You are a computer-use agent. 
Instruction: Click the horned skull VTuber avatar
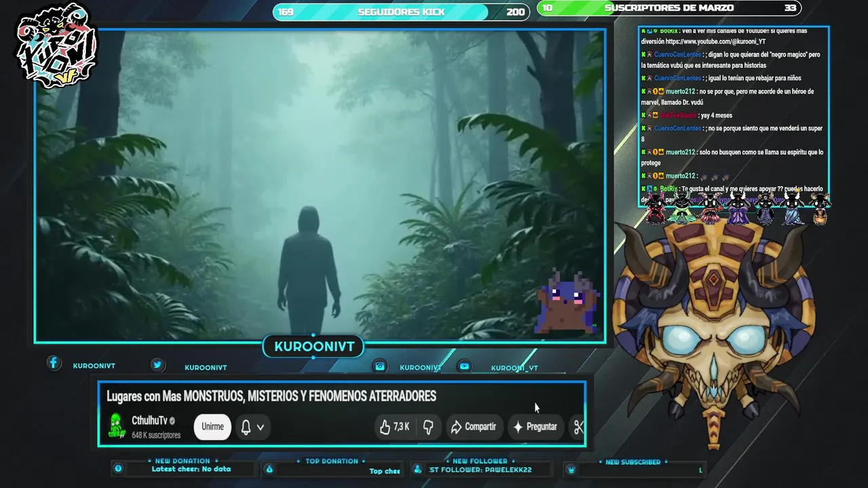[x=713, y=332]
